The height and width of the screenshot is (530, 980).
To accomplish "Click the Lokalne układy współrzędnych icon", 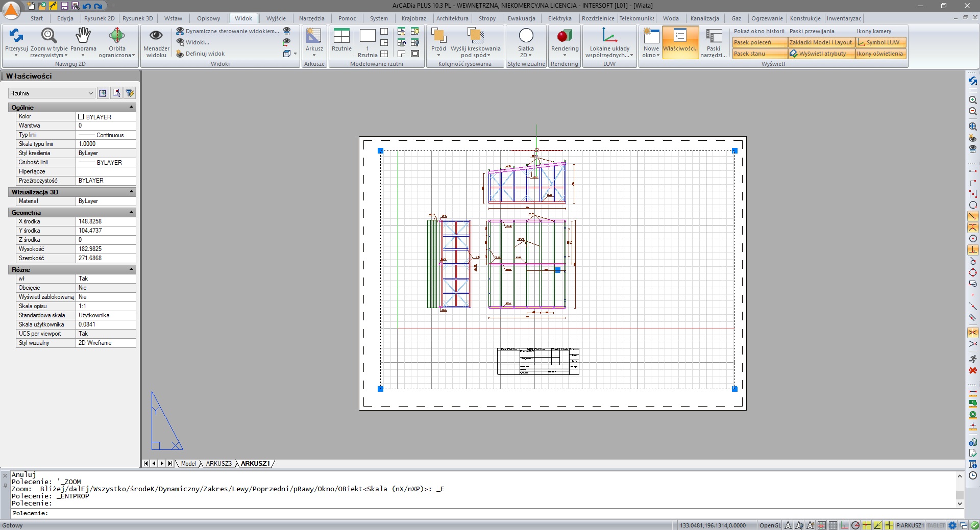I will tap(609, 36).
